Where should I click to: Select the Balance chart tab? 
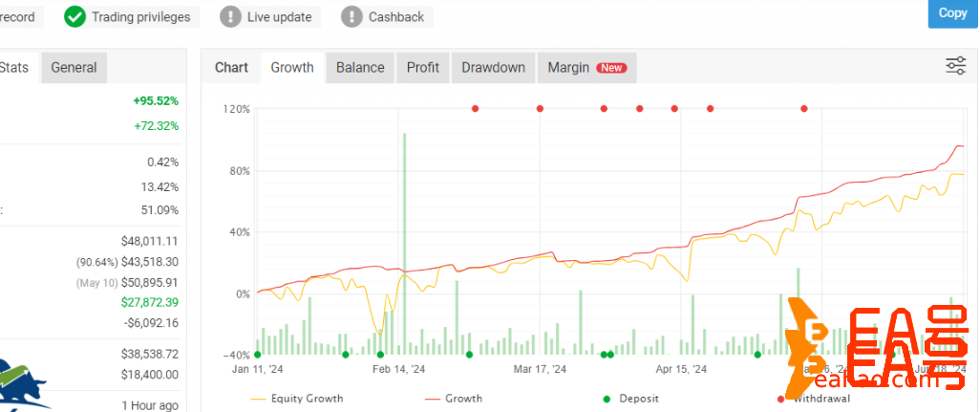[x=360, y=68]
